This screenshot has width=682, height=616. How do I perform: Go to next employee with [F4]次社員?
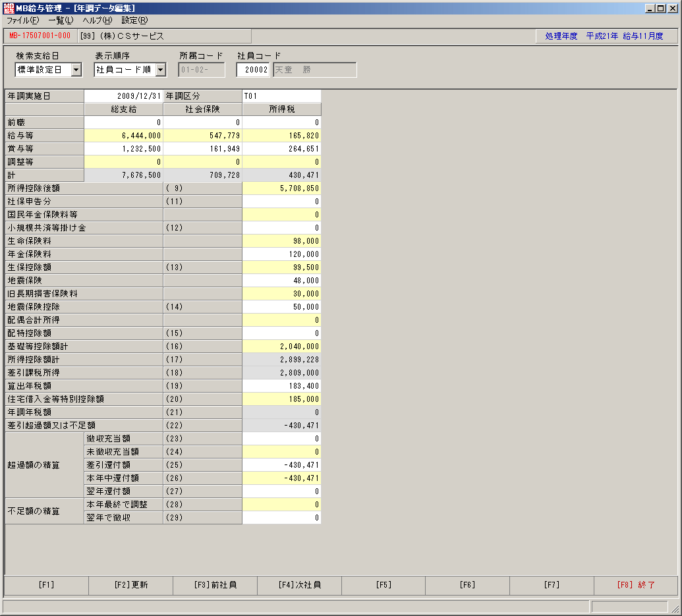[300, 585]
